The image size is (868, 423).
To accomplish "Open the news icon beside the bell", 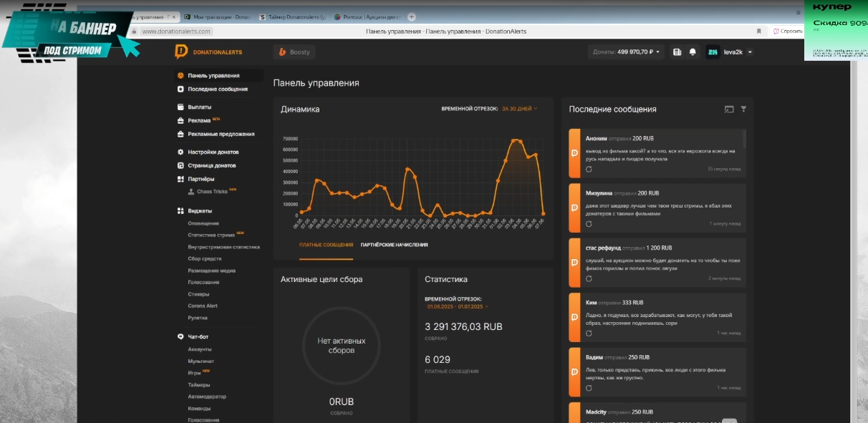I will (x=677, y=52).
